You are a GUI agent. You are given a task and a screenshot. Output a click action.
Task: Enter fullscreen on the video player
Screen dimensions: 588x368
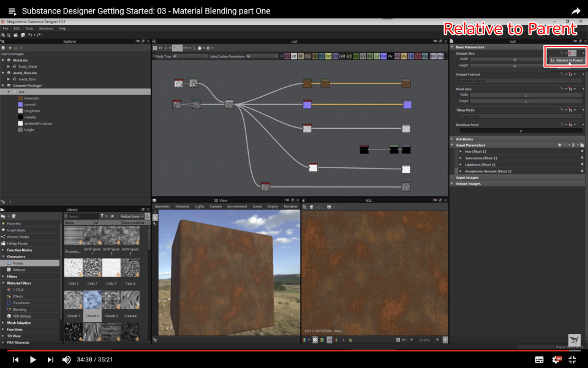click(x=573, y=359)
